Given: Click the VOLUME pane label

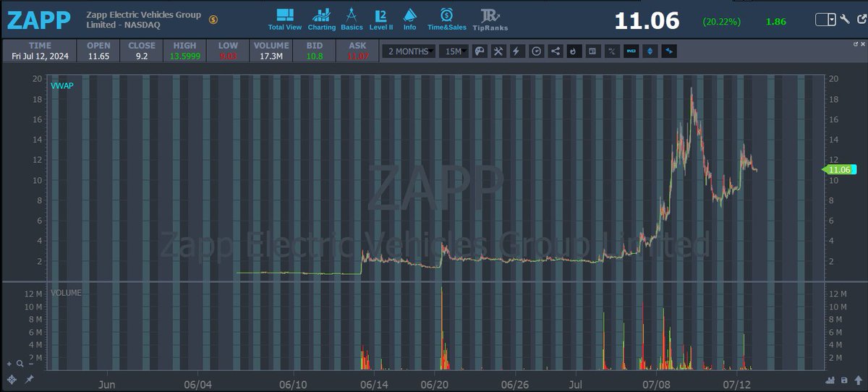Looking at the screenshot, I should click(66, 293).
